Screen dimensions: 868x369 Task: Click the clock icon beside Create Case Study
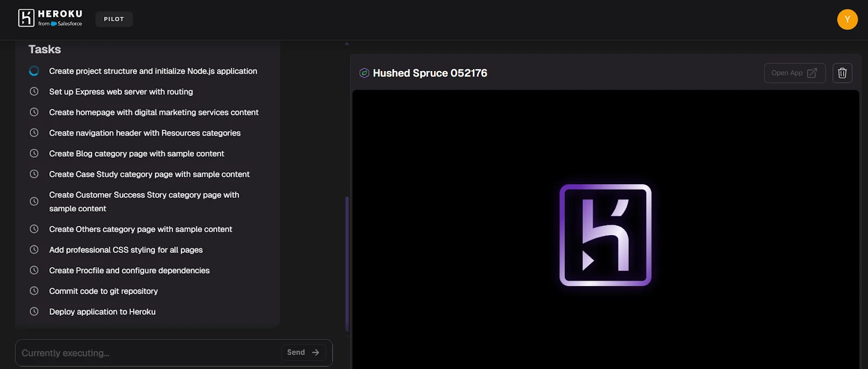(x=34, y=174)
